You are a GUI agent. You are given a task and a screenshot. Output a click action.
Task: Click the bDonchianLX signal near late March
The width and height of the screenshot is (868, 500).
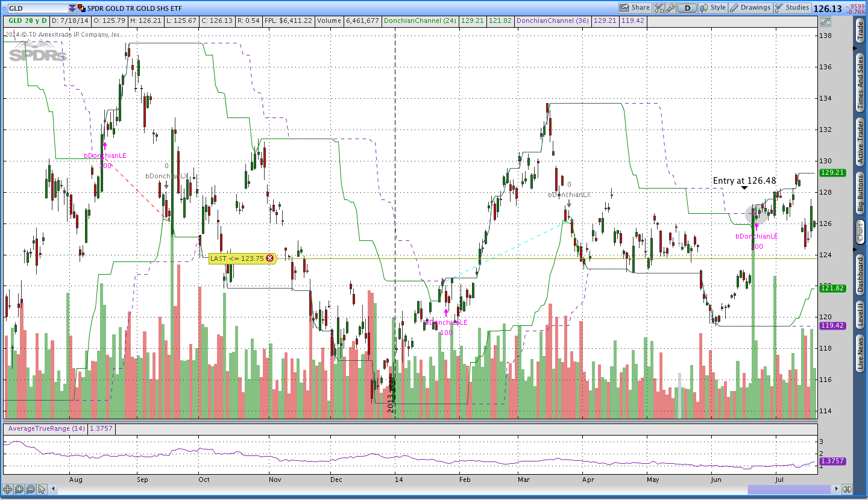[569, 195]
